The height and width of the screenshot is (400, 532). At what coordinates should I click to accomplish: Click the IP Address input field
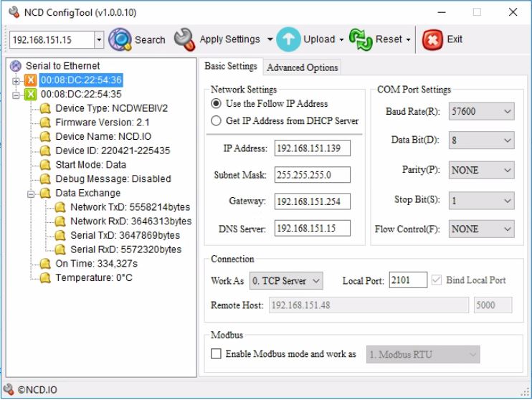tap(312, 148)
